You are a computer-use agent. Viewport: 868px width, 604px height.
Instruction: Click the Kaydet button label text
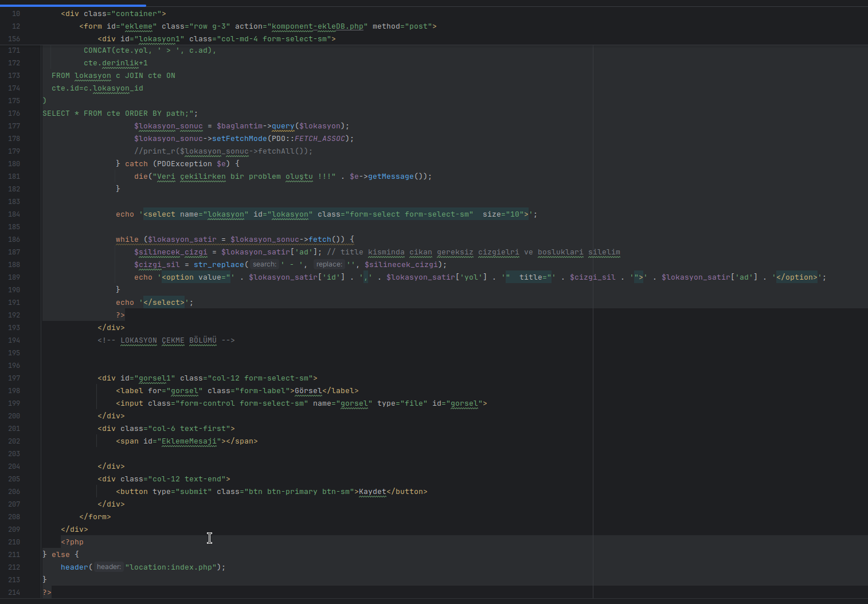point(373,492)
